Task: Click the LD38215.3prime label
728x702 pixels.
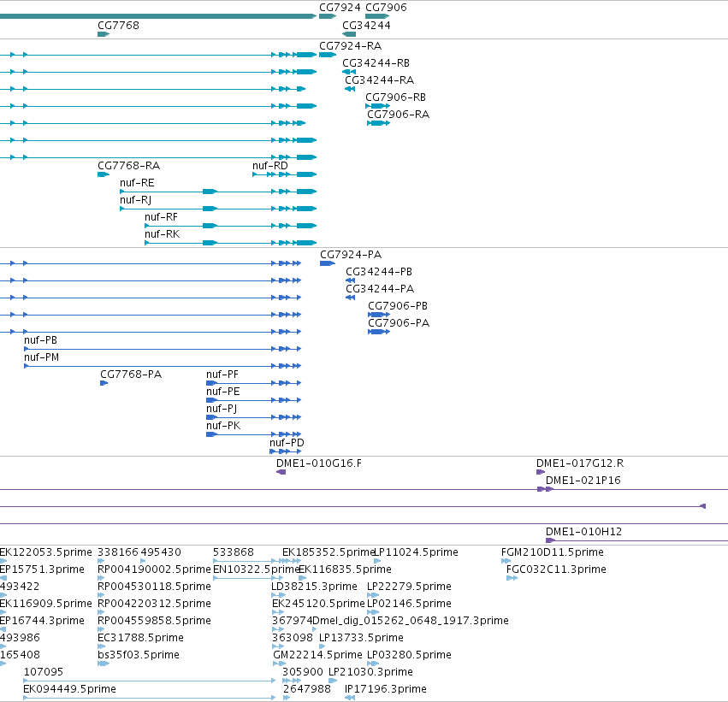Action: coord(314,587)
